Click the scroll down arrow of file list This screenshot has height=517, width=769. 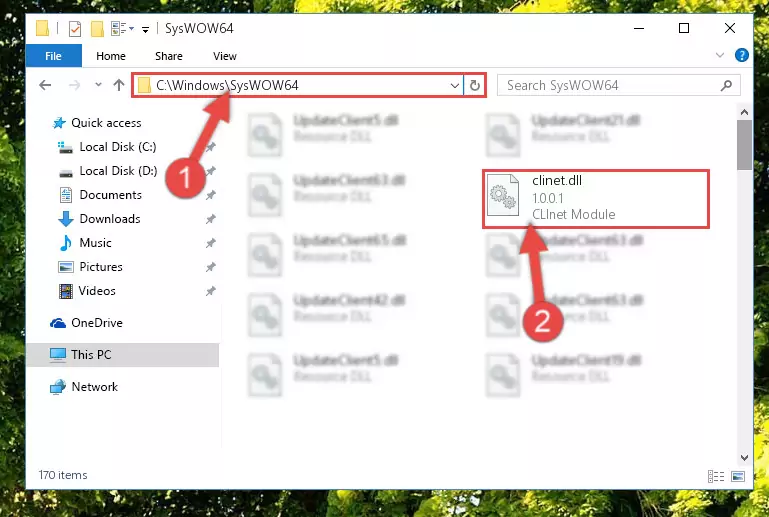(744, 458)
